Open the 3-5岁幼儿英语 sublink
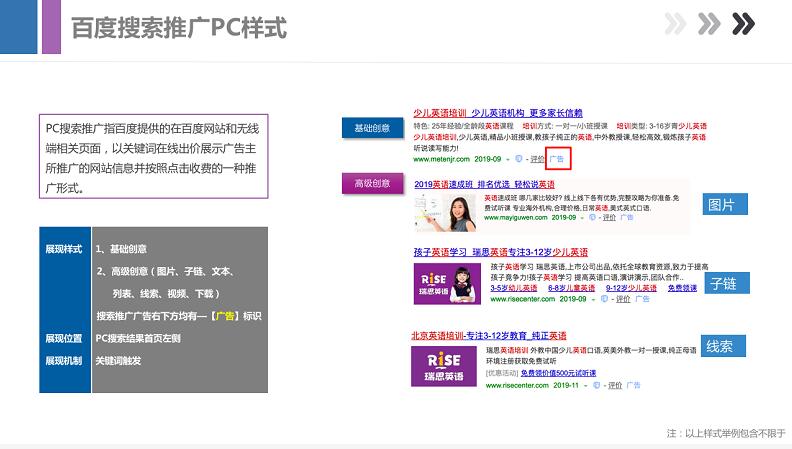792x449 pixels. coord(511,288)
